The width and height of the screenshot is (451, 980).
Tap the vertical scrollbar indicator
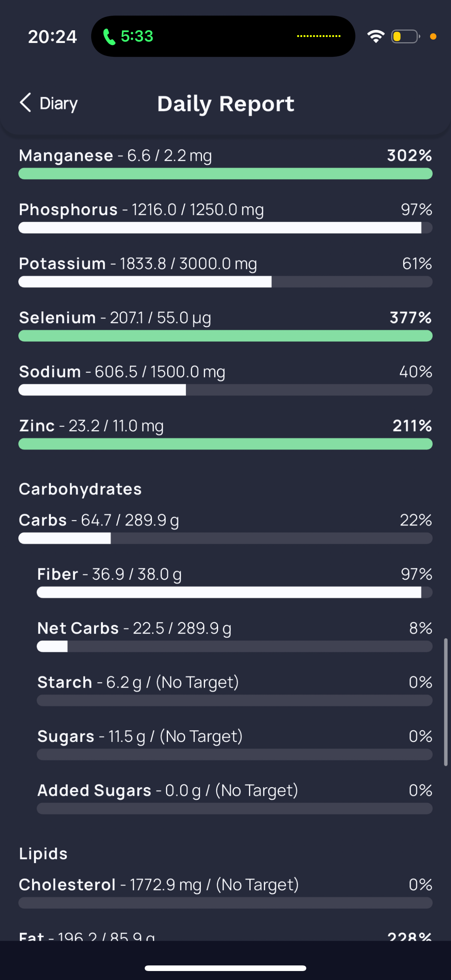click(446, 702)
